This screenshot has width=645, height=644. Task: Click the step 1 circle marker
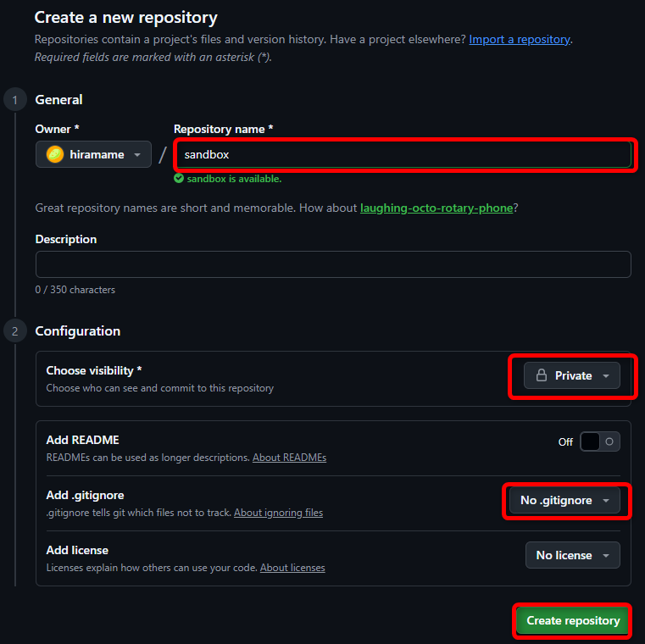tap(15, 100)
